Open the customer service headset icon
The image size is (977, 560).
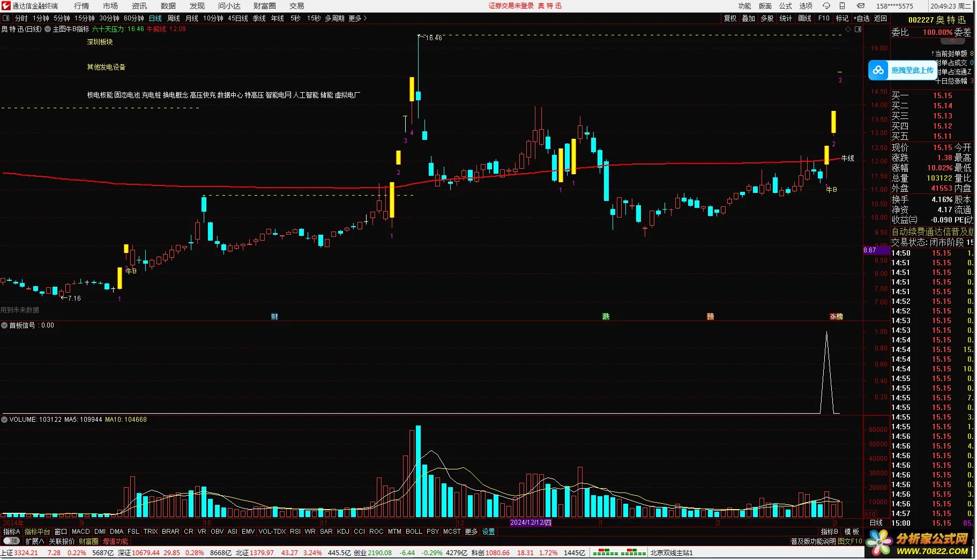point(826,6)
